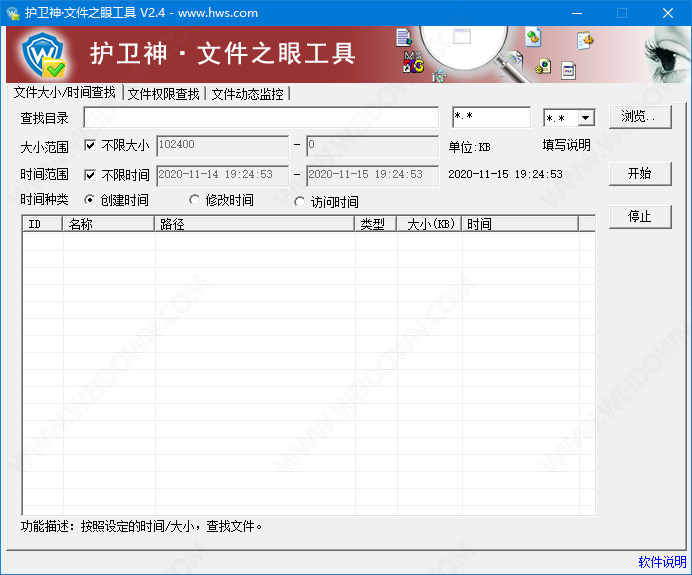Sort results by 类型 column header
The height and width of the screenshot is (575, 692).
pyautogui.click(x=376, y=224)
